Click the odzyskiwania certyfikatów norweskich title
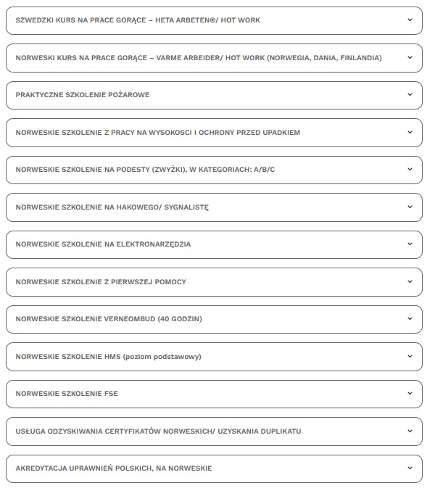This screenshot has height=504, width=435. pyautogui.click(x=158, y=431)
